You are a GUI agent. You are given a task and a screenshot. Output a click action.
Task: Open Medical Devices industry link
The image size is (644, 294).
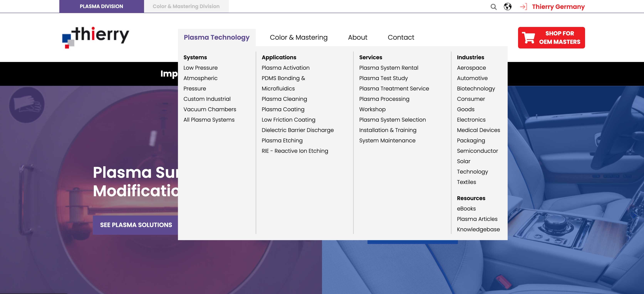coord(478,130)
